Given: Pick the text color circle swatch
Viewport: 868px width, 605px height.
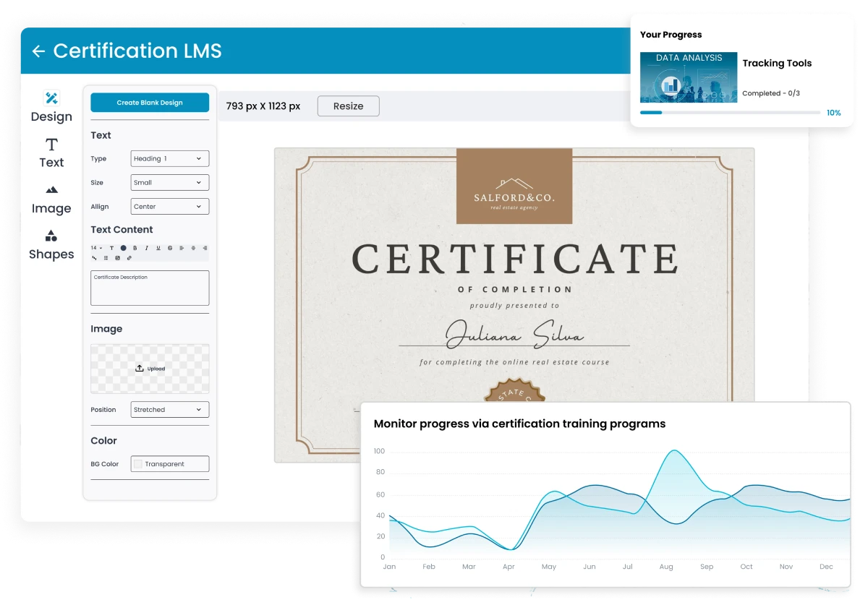Looking at the screenshot, I should pyautogui.click(x=124, y=248).
